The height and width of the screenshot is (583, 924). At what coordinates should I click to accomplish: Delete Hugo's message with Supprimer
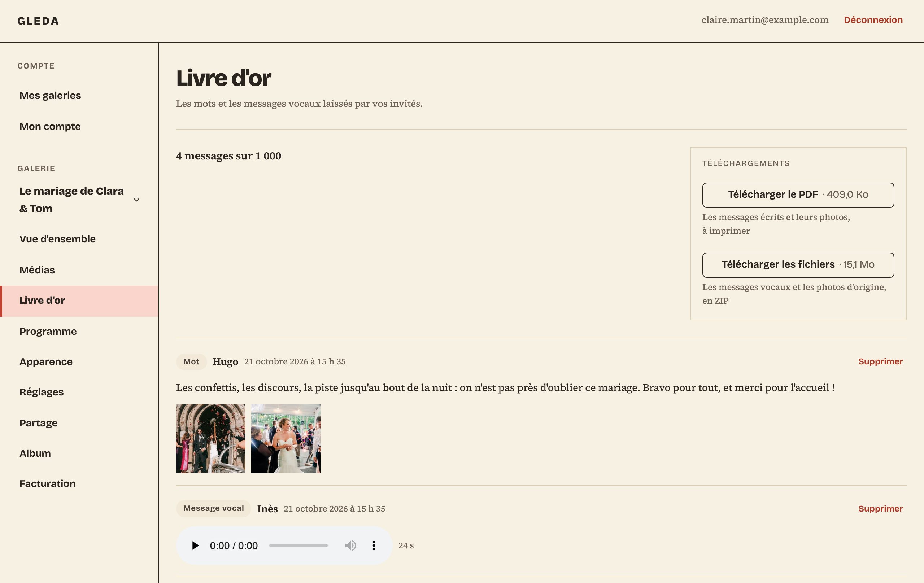pyautogui.click(x=880, y=361)
